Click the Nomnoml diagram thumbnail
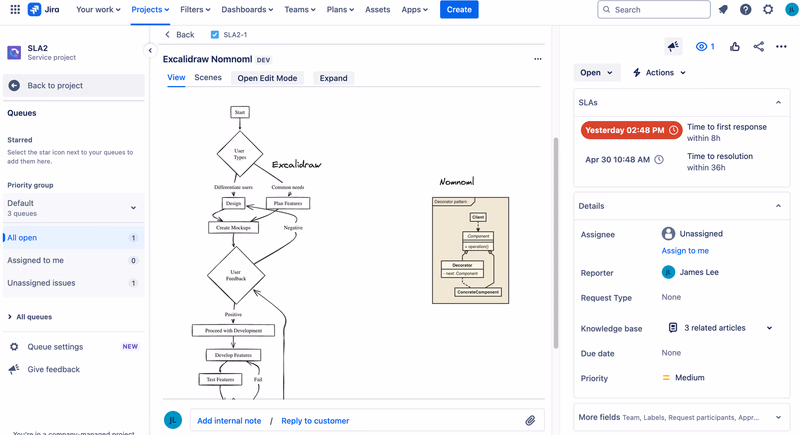Image resolution: width=800 pixels, height=435 pixels. pyautogui.click(x=470, y=250)
